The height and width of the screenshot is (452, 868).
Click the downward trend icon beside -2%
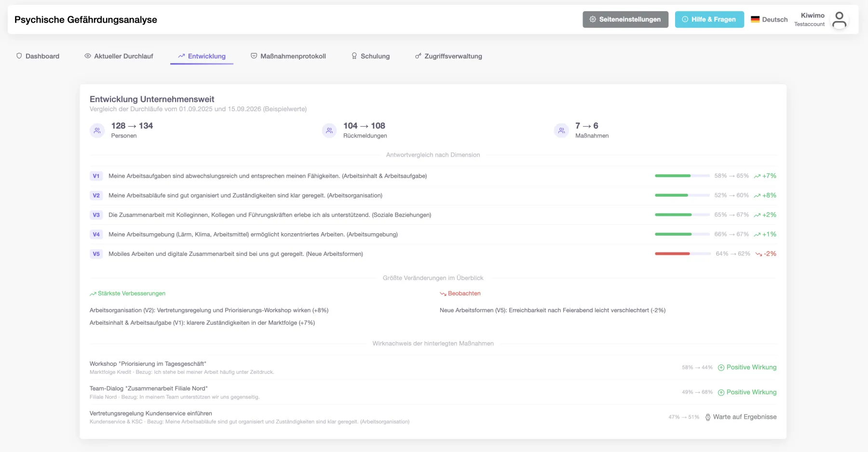pyautogui.click(x=759, y=254)
